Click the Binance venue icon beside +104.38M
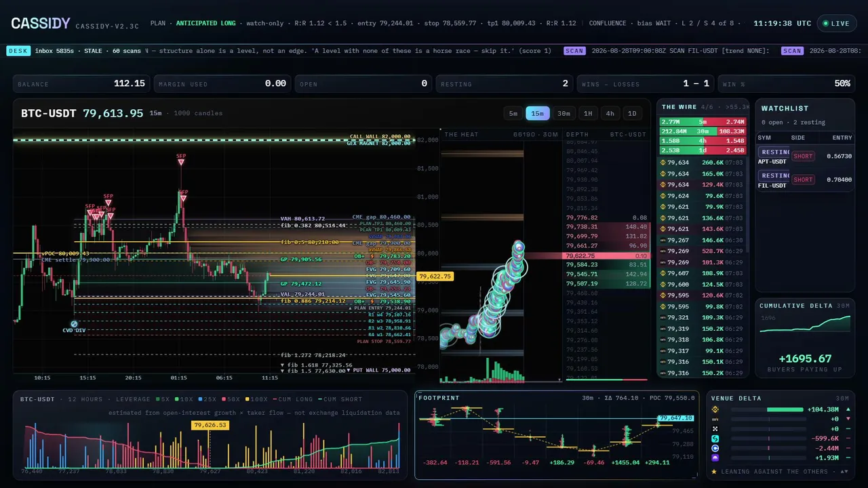The image size is (868, 488). coord(714,409)
